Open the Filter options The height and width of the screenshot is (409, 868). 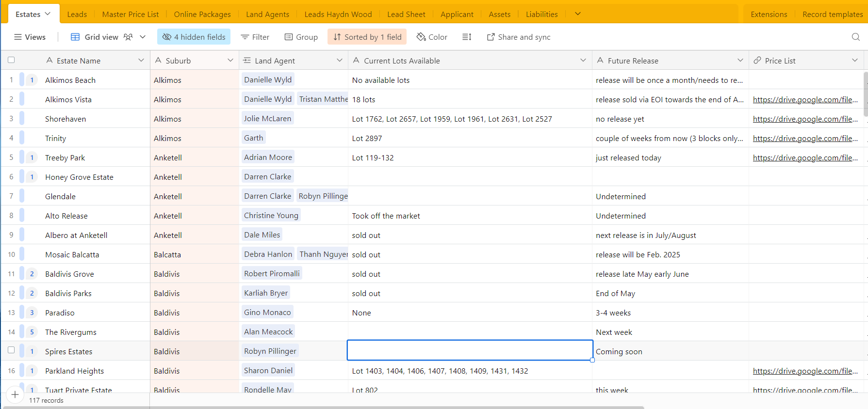point(255,37)
